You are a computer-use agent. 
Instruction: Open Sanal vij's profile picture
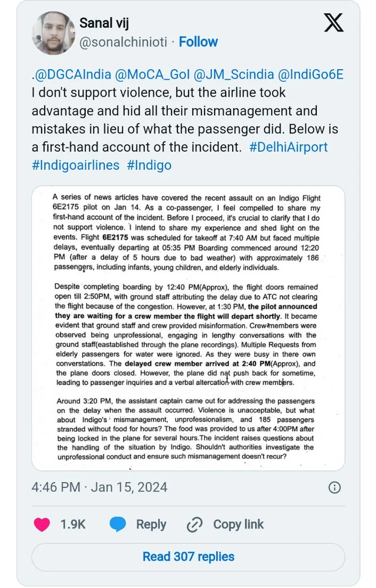[53, 33]
